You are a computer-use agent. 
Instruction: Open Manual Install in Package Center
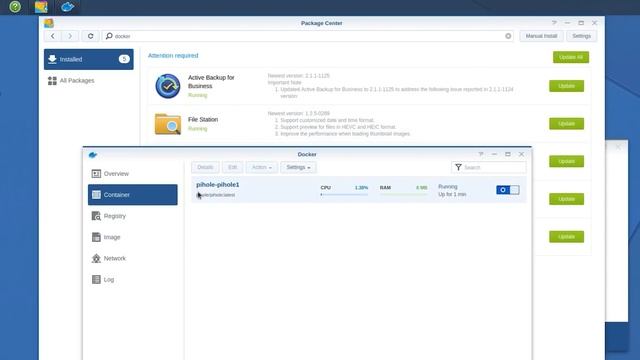[x=541, y=36]
